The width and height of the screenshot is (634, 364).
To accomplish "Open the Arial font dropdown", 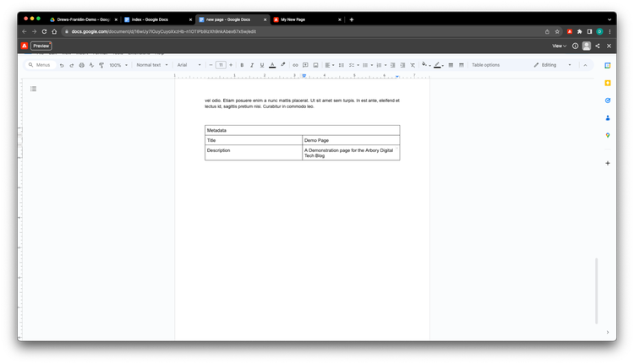I will (x=189, y=65).
